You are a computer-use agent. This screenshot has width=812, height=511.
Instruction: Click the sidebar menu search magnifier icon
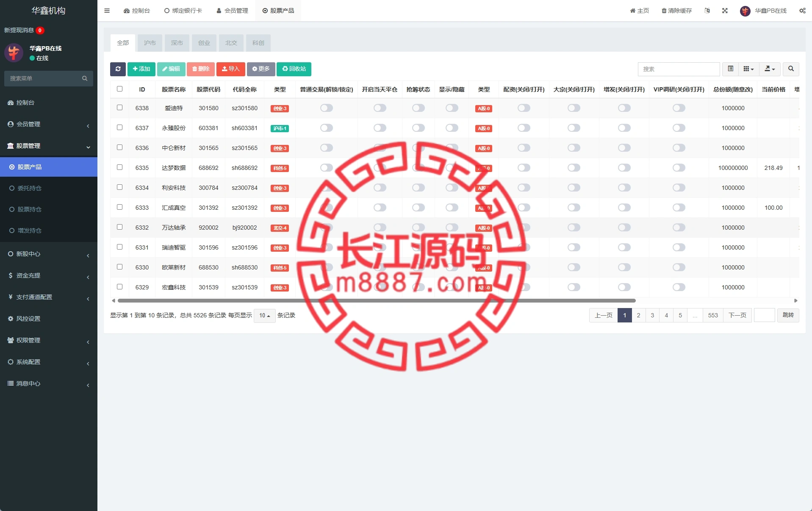point(85,78)
